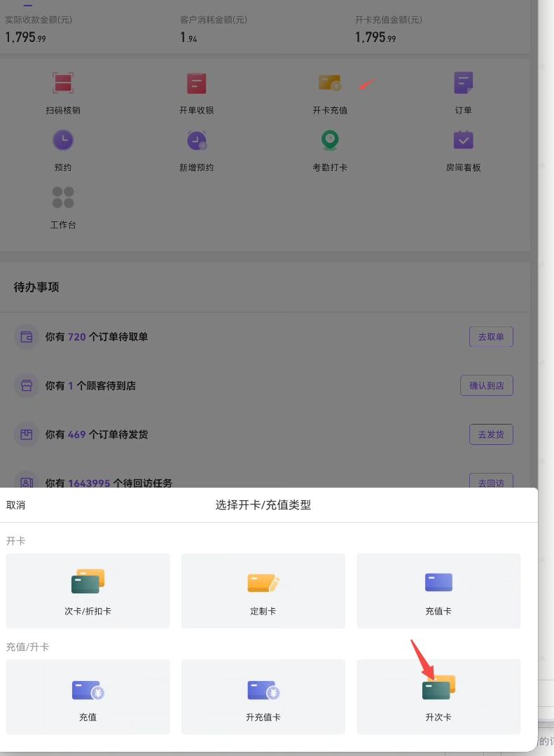Screen dimensions: 554x756
Task: Click the 充值/升卡 section label
Action: click(x=27, y=647)
